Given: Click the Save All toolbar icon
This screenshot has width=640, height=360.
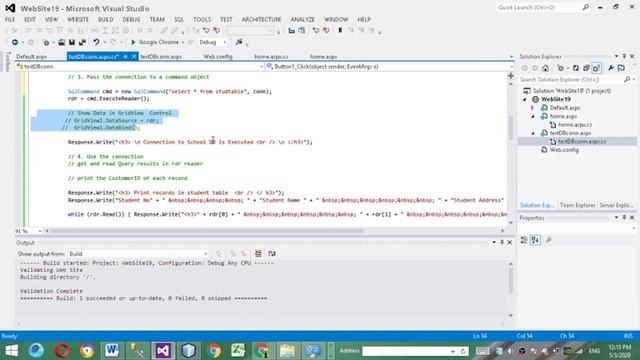Looking at the screenshot, I should [x=82, y=42].
